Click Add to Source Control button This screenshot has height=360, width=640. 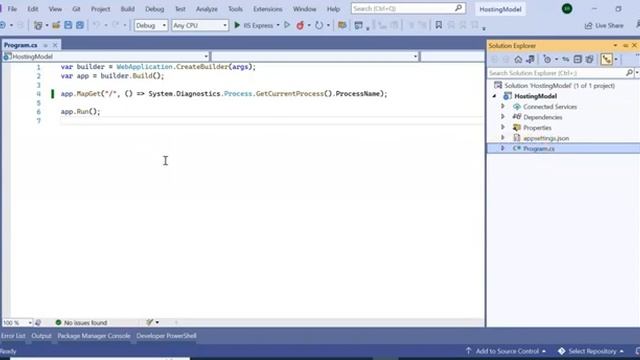click(x=506, y=351)
